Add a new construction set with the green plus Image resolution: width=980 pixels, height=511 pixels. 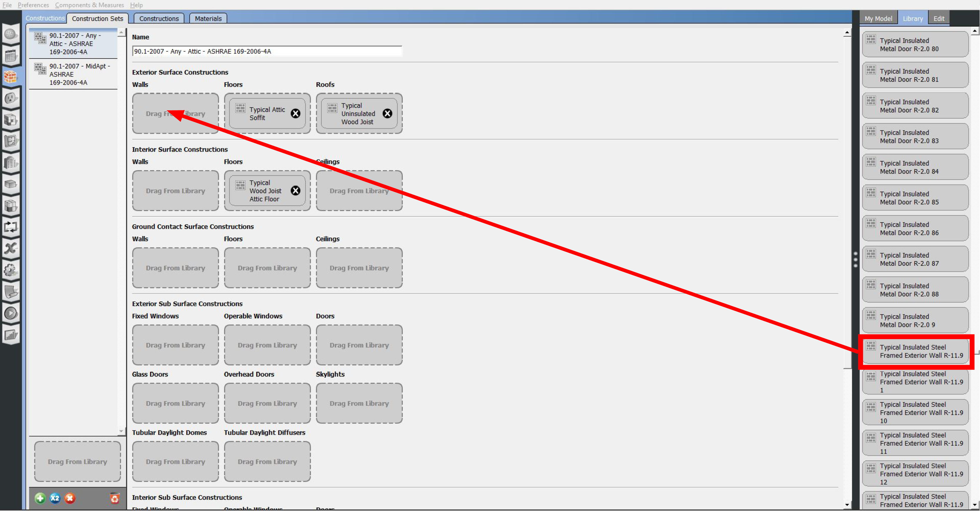pos(40,498)
